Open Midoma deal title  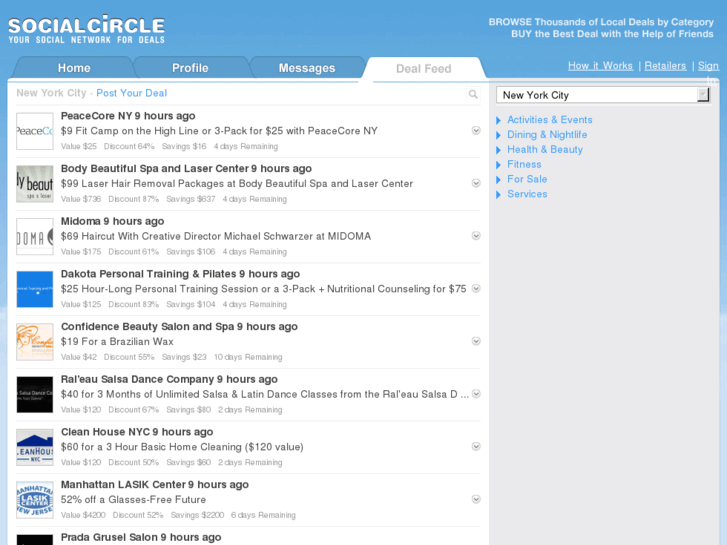point(81,221)
